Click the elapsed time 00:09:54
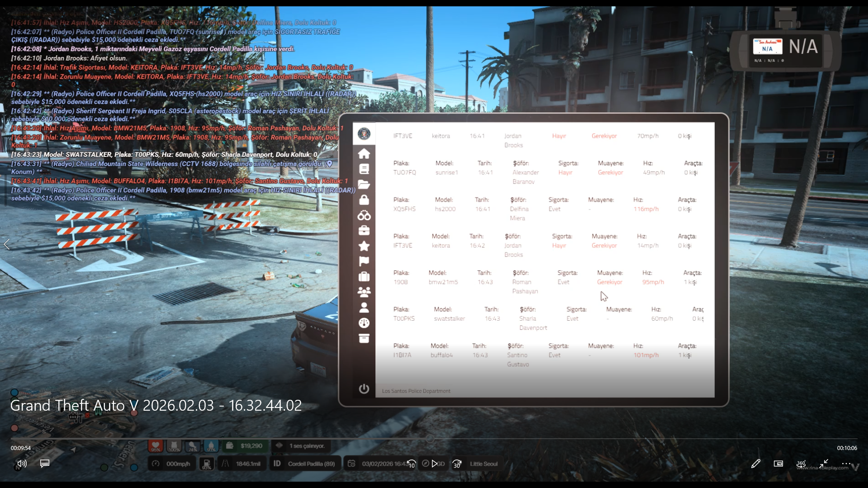 [x=21, y=448]
